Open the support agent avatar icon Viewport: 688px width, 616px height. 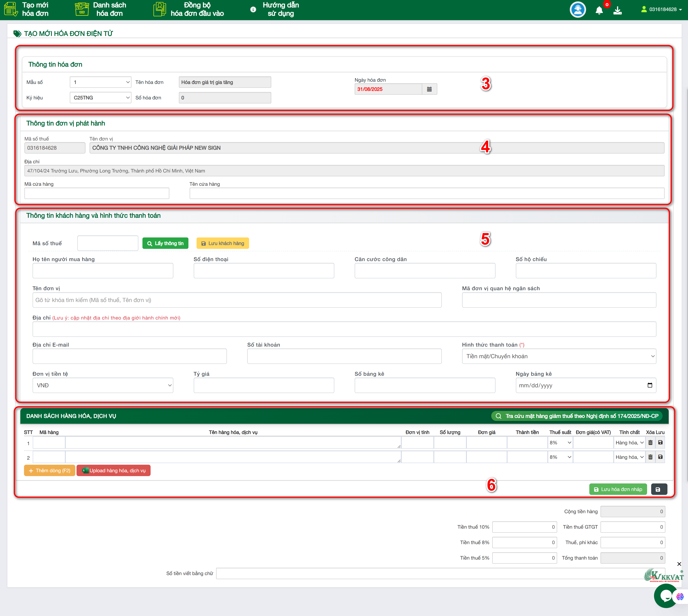577,10
